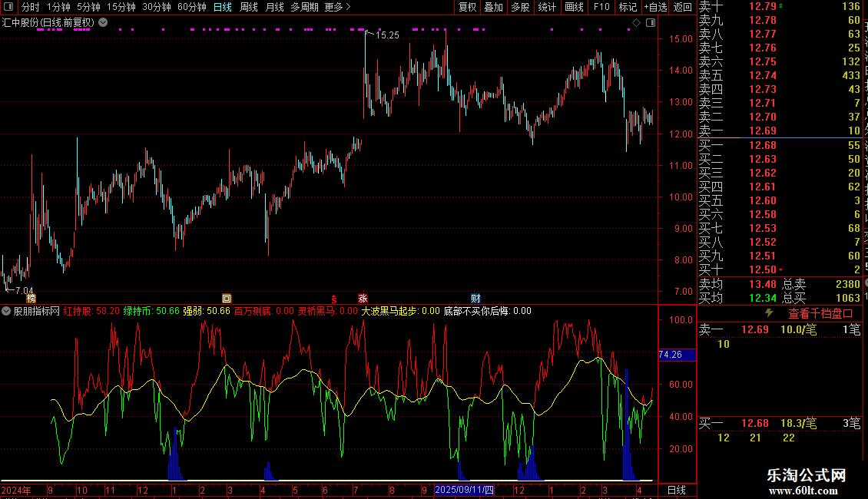Click the 买十 price 12.50 row

pos(780,269)
